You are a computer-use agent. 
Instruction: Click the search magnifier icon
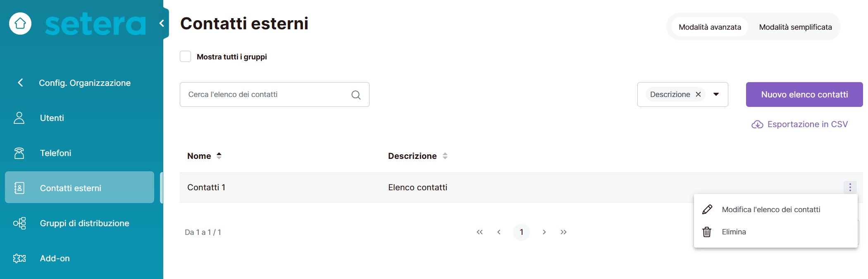point(355,95)
